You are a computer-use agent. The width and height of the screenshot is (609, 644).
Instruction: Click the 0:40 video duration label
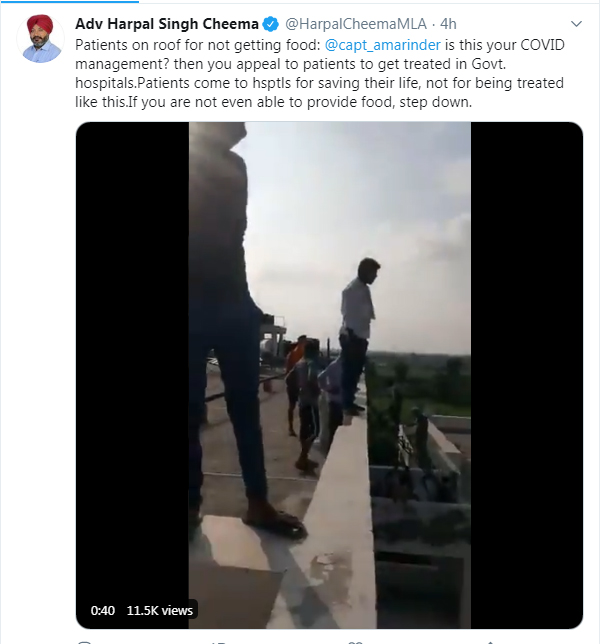pyautogui.click(x=103, y=610)
